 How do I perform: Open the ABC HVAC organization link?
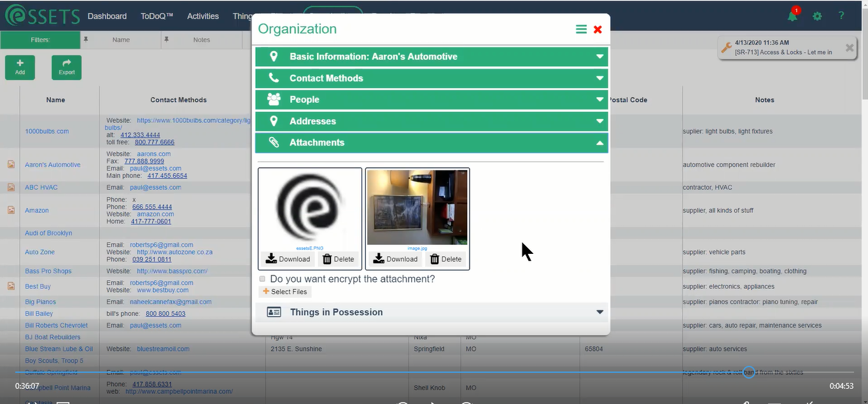pyautogui.click(x=41, y=188)
